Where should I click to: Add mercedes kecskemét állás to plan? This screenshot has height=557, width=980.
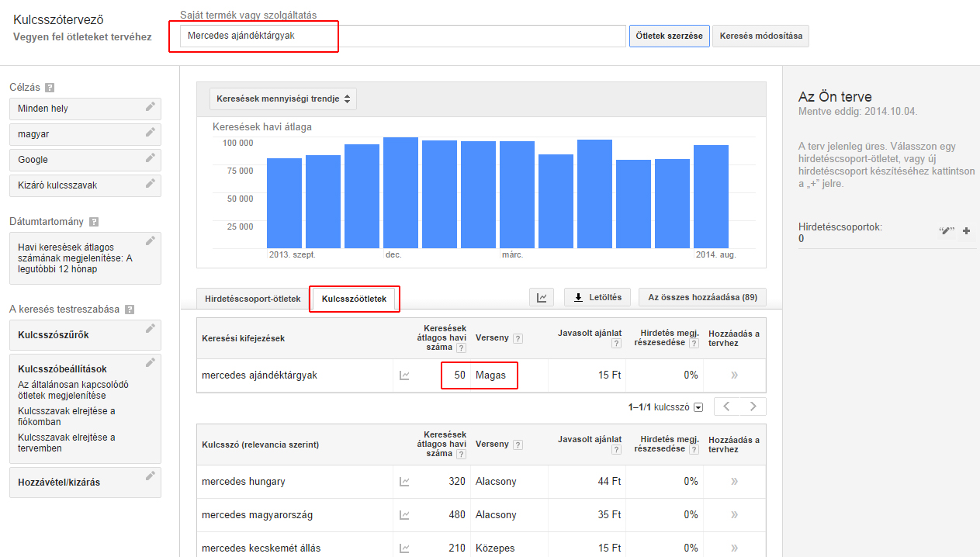click(734, 548)
